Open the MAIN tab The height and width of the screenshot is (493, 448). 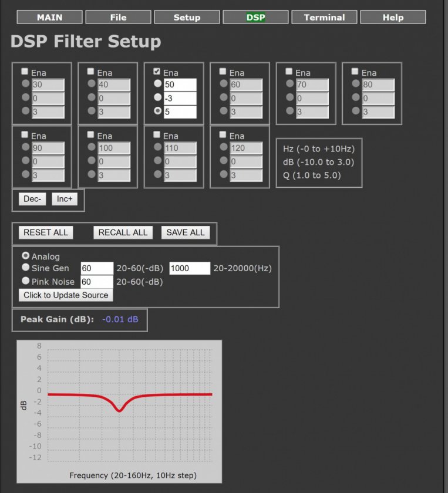pos(49,17)
